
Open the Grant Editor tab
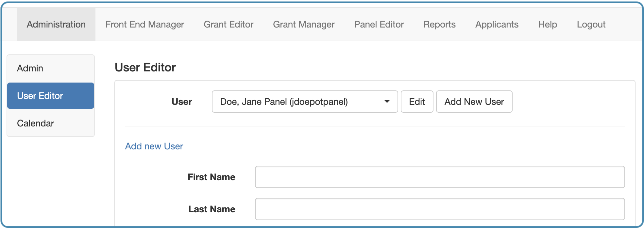[229, 24]
